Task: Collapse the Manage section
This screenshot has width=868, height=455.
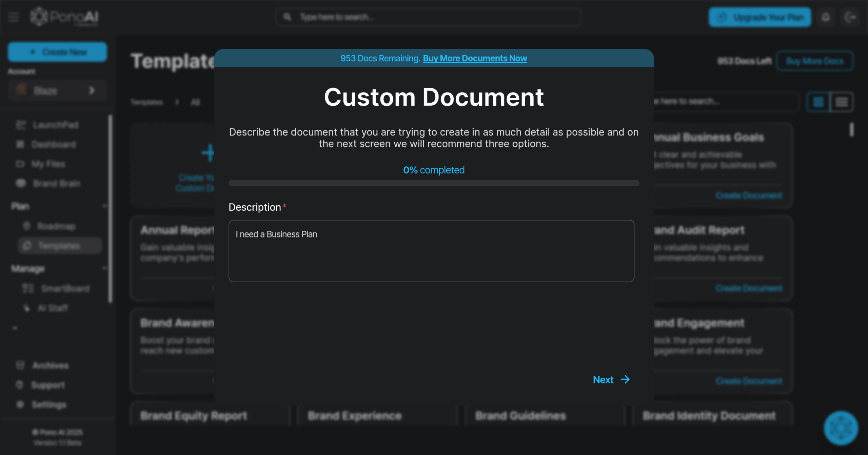Action: (104, 268)
